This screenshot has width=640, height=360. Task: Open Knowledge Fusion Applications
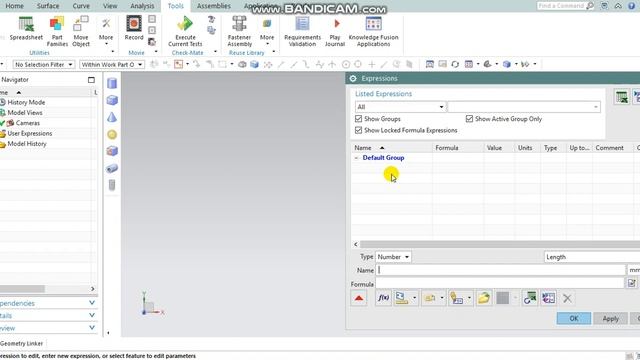pos(373,31)
